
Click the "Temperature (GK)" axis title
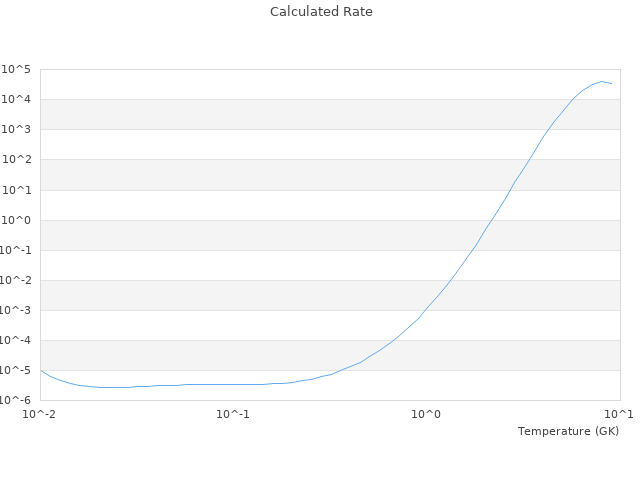click(x=568, y=431)
